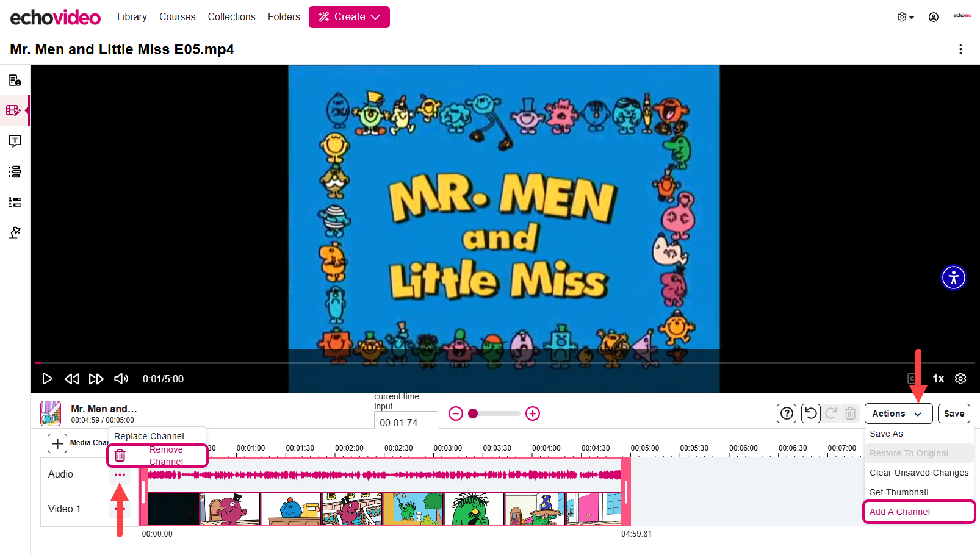This screenshot has width=980, height=555.
Task: Redo the last edit
Action: point(830,414)
